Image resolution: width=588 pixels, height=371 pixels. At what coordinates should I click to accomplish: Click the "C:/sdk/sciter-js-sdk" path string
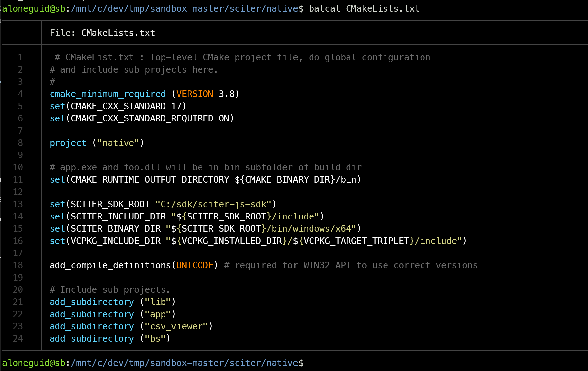213,204
